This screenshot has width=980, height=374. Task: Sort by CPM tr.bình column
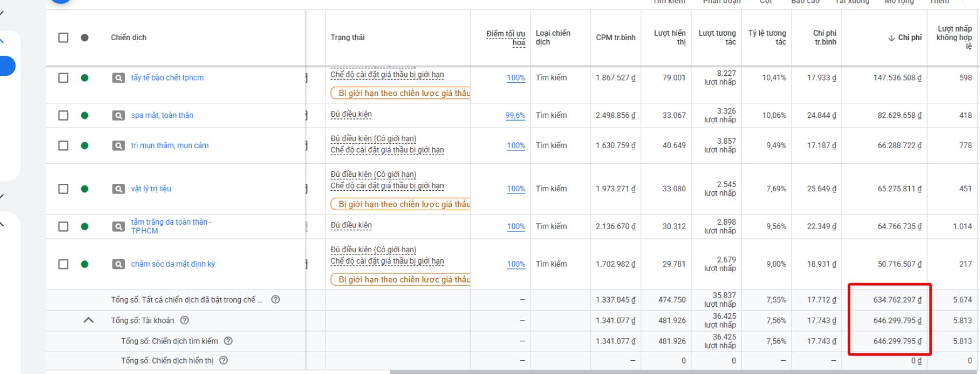[616, 37]
